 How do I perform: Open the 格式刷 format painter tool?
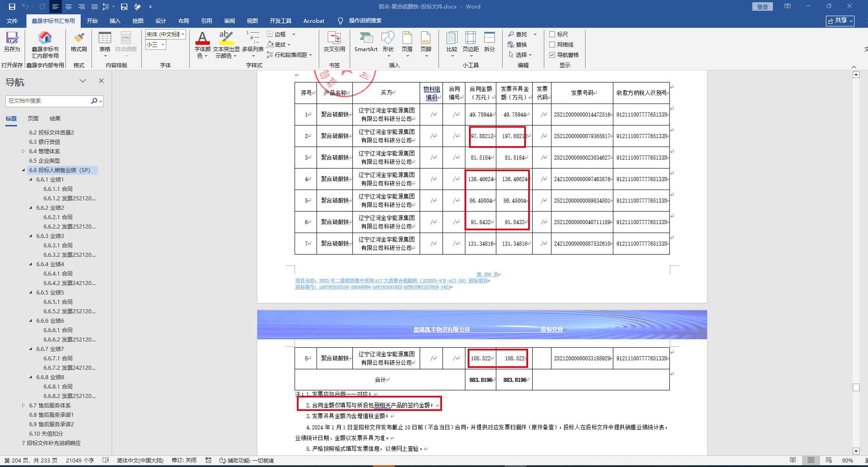point(79,40)
